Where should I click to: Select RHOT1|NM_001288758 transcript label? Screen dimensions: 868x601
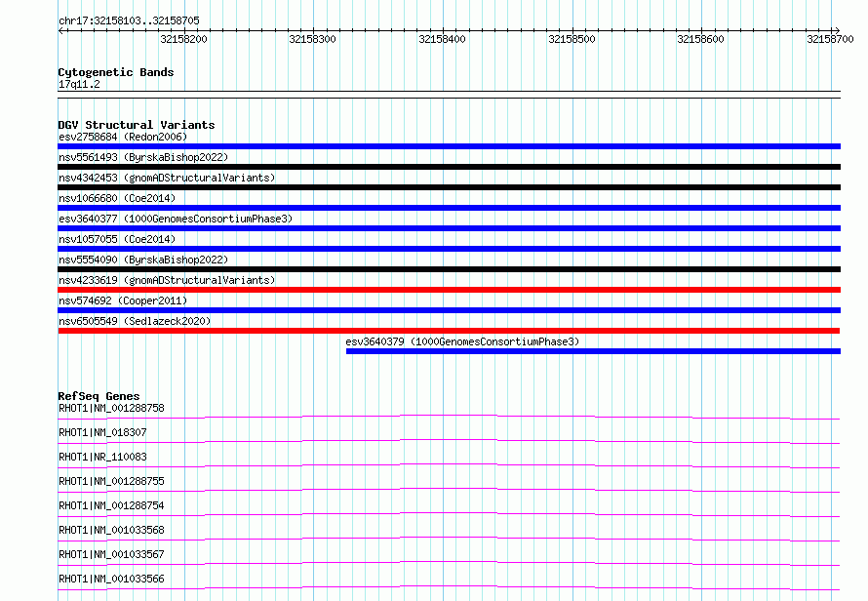click(x=111, y=408)
